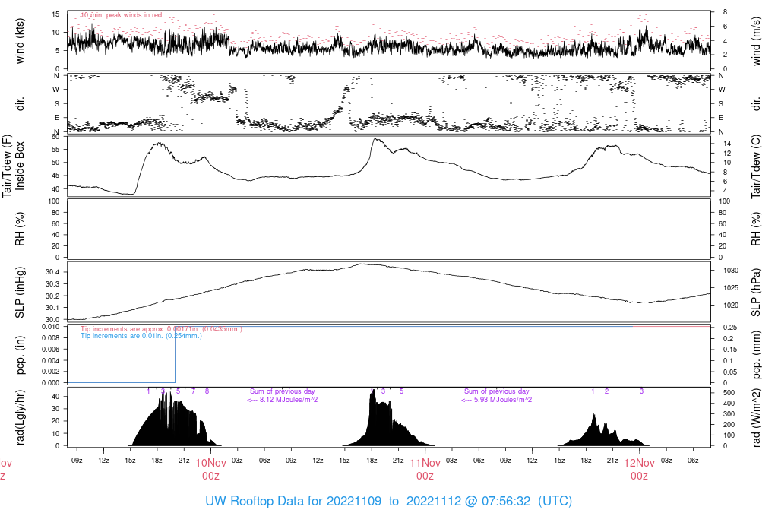Click the "wind (m/s)" axis label
Screen dimensions: 778x532
click(756, 41)
